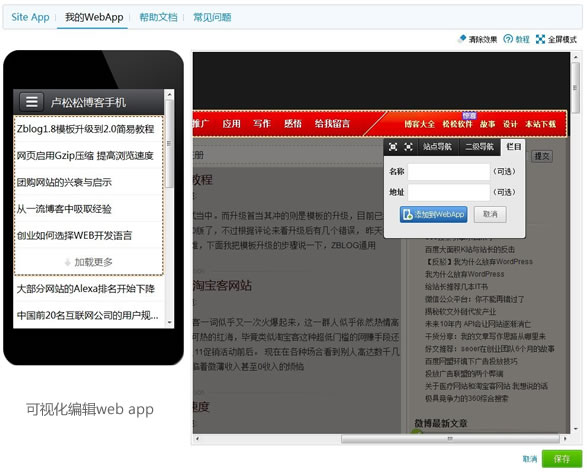Open 团购网站的兴衰与启示 in phone list

(x=88, y=182)
